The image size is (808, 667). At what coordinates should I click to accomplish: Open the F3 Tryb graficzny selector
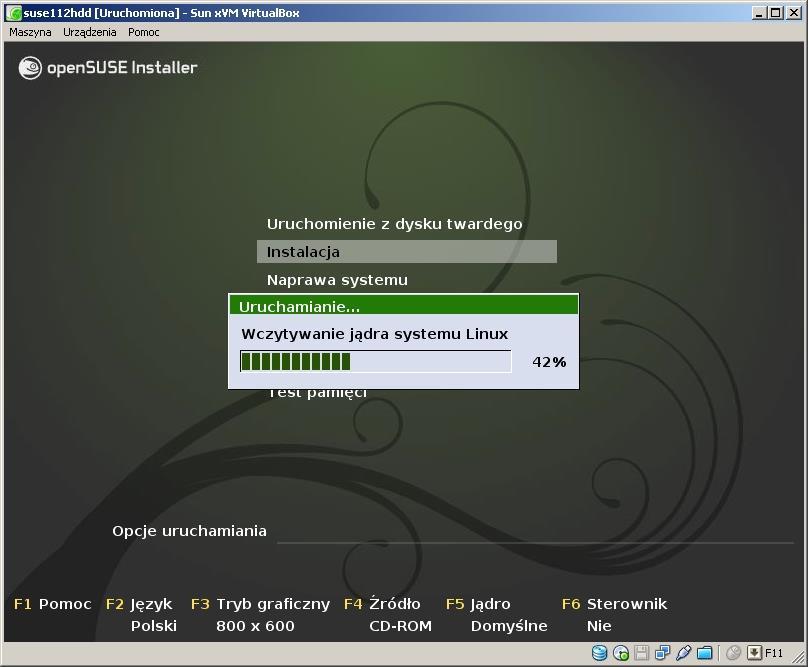[x=260, y=604]
